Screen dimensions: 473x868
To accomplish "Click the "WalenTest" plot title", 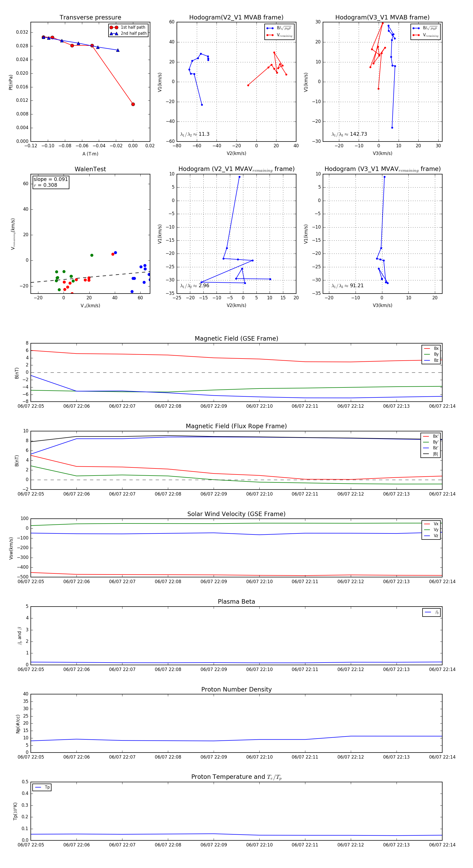I will (90, 169).
